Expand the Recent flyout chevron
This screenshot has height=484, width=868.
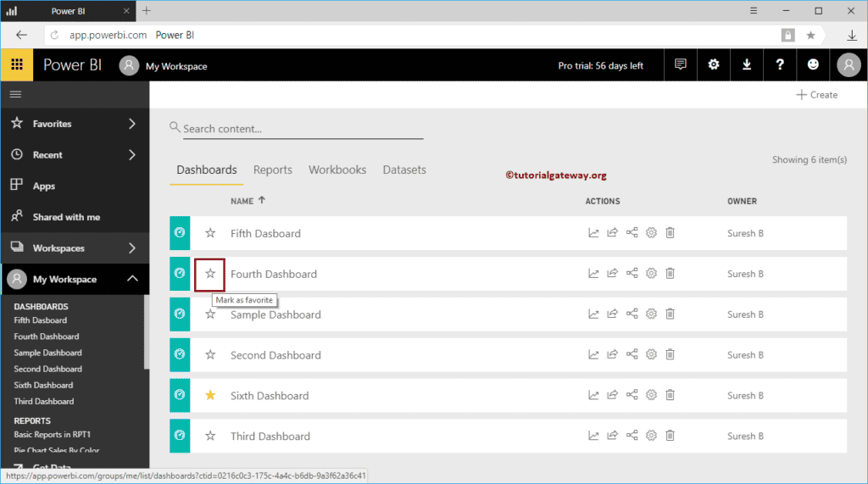click(x=131, y=154)
